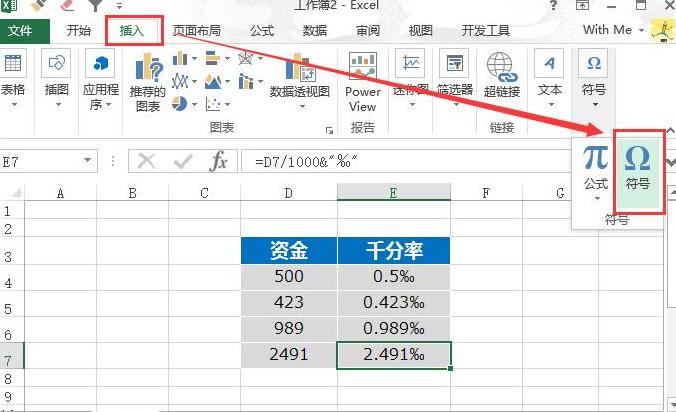Click the 千分率 header cell
The width and height of the screenshot is (676, 412).
click(x=394, y=250)
